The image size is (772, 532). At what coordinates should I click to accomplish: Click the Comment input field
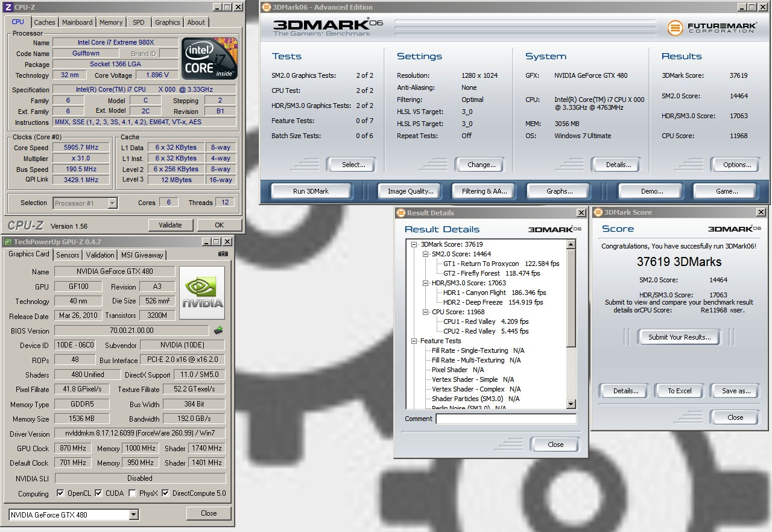click(x=506, y=419)
